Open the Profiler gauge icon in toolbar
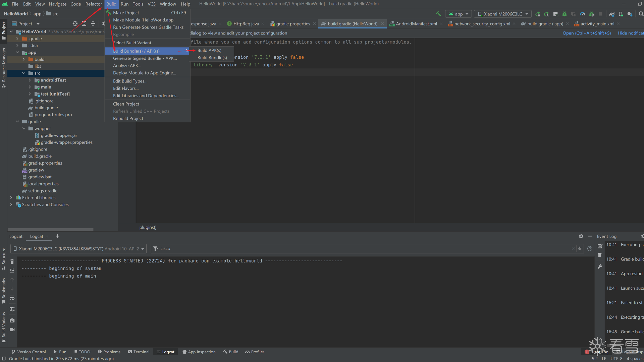Screen dimensions: 644x362 [583, 14]
